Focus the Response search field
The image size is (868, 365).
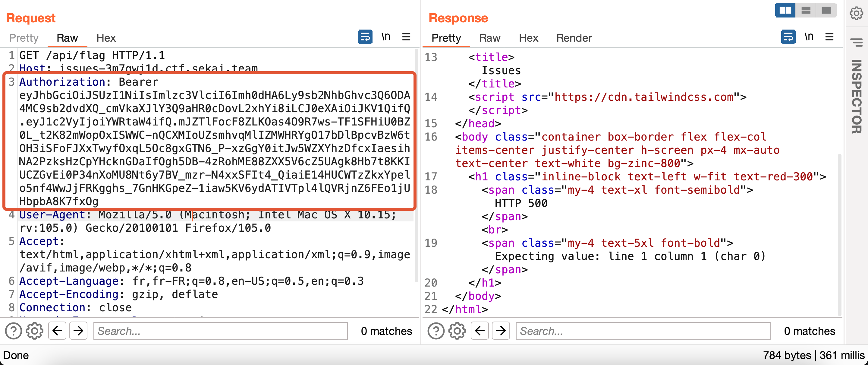coord(643,331)
